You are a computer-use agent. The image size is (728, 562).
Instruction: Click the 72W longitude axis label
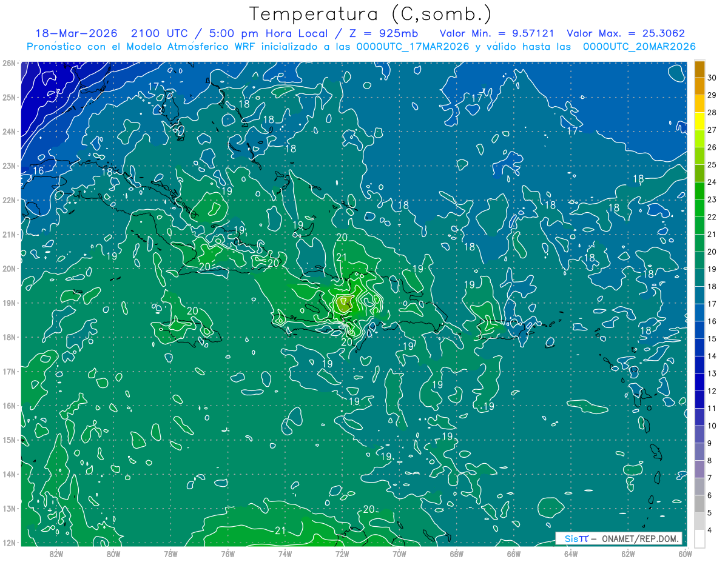click(342, 553)
